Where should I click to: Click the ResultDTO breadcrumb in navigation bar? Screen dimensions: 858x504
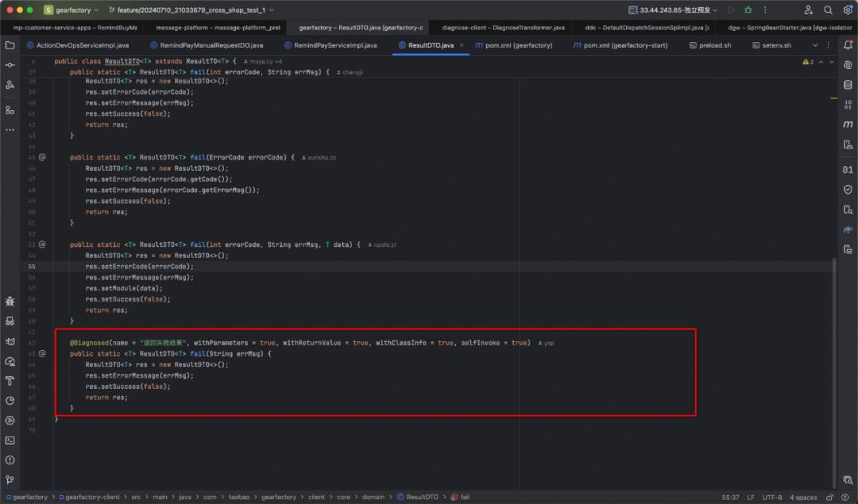pyautogui.click(x=417, y=497)
